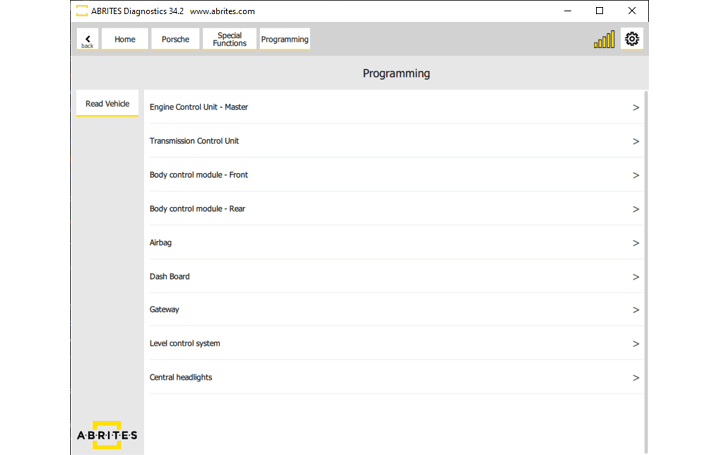Expand Transmission Control Unit chevron
The image size is (719, 455).
[635, 141]
